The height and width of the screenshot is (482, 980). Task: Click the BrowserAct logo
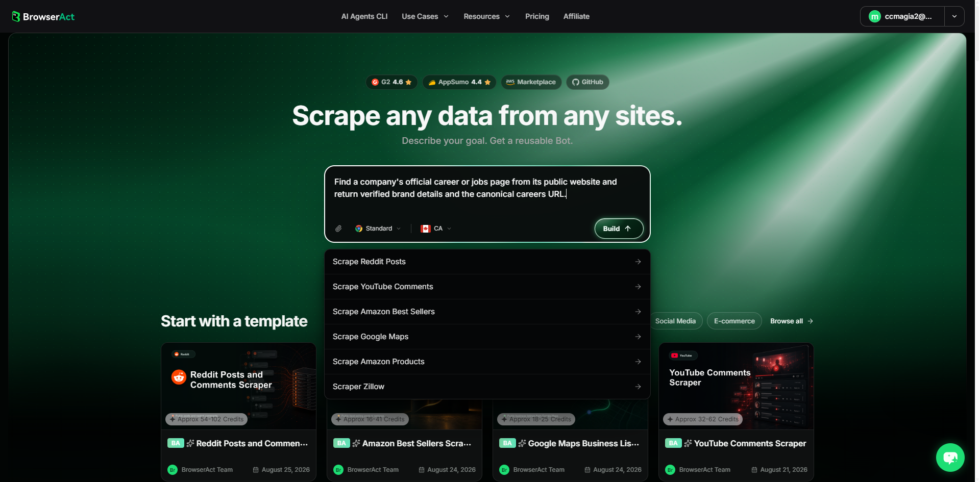coord(43,17)
